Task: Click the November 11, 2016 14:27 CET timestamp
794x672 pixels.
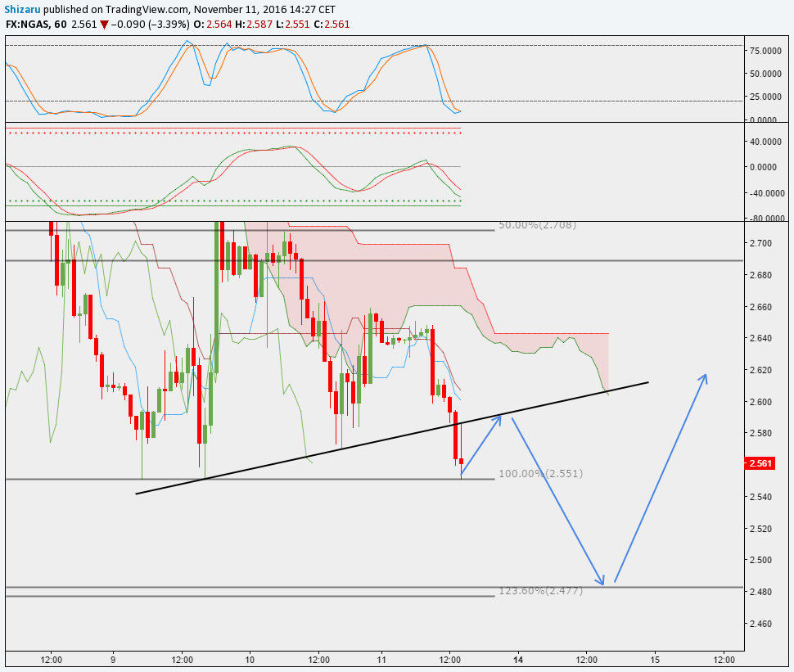Action: (x=264, y=10)
